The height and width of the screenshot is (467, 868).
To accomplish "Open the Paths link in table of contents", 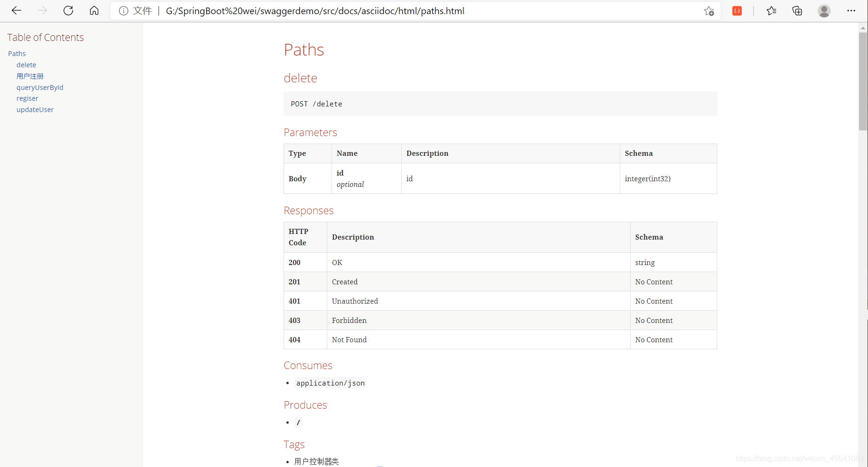I will pyautogui.click(x=17, y=54).
